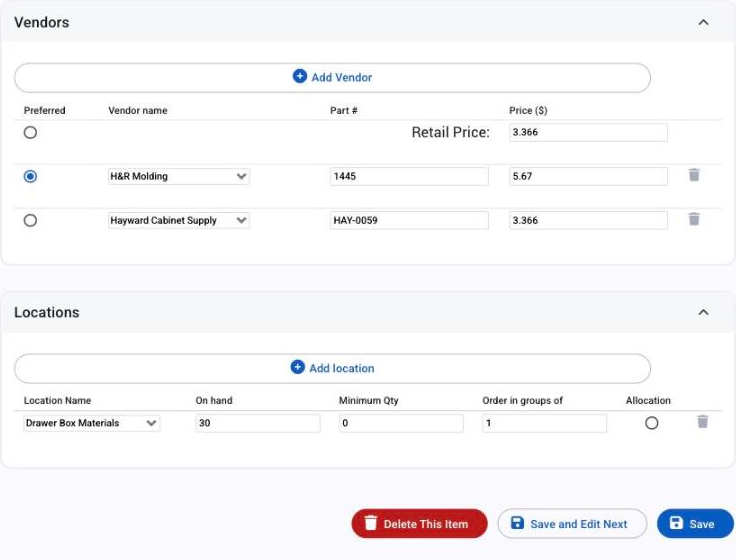
Task: Set Hayward Cabinet Supply as preferred vendor
Action: click(x=31, y=221)
